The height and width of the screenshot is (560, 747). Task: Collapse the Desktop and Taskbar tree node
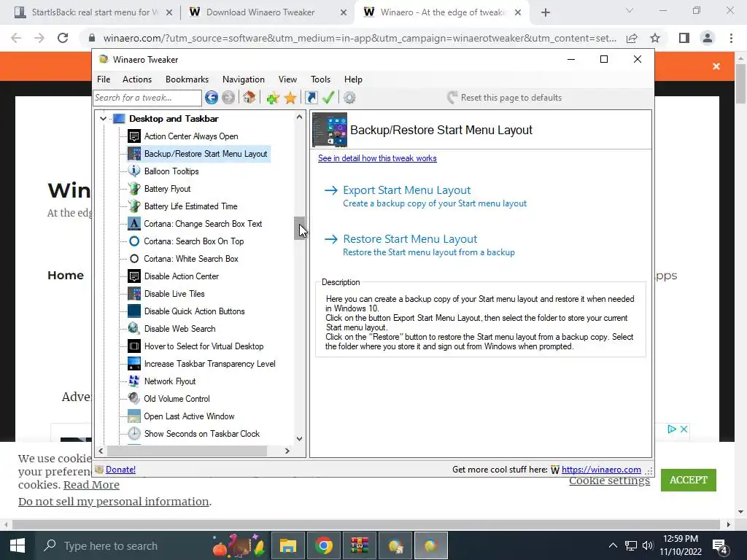(104, 119)
